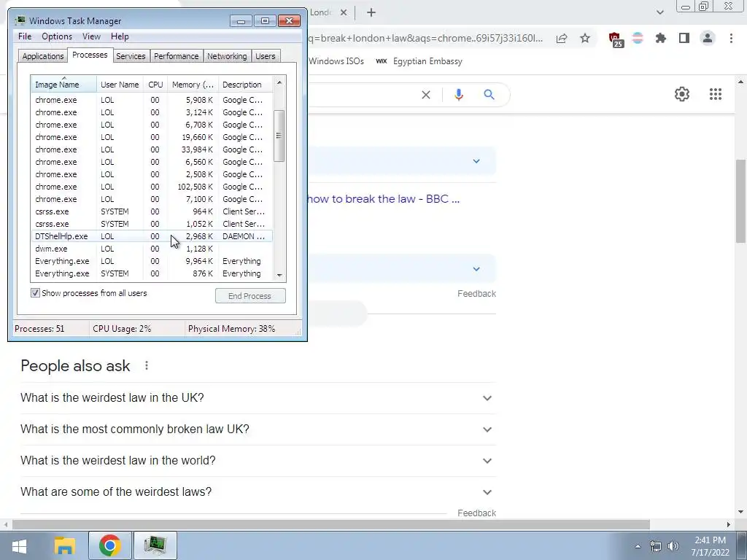Open the red shield extension with badge 25
The height and width of the screenshot is (560, 747).
pyautogui.click(x=616, y=39)
